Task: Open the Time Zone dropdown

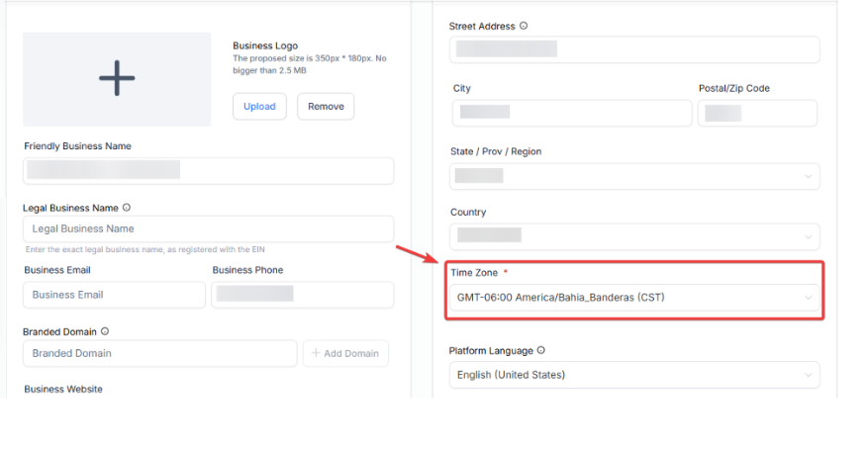Action: (x=634, y=297)
